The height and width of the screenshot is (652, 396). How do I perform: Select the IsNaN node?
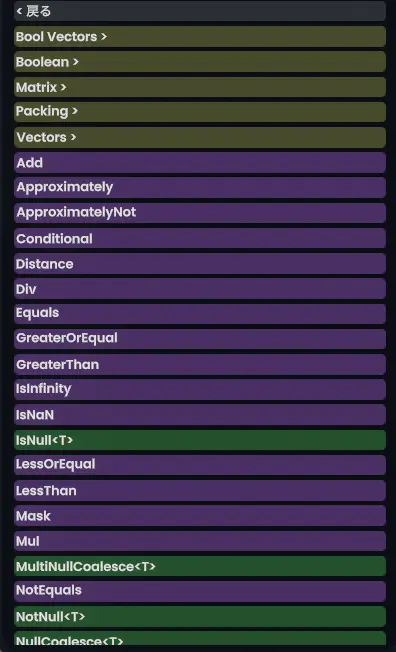coord(200,415)
